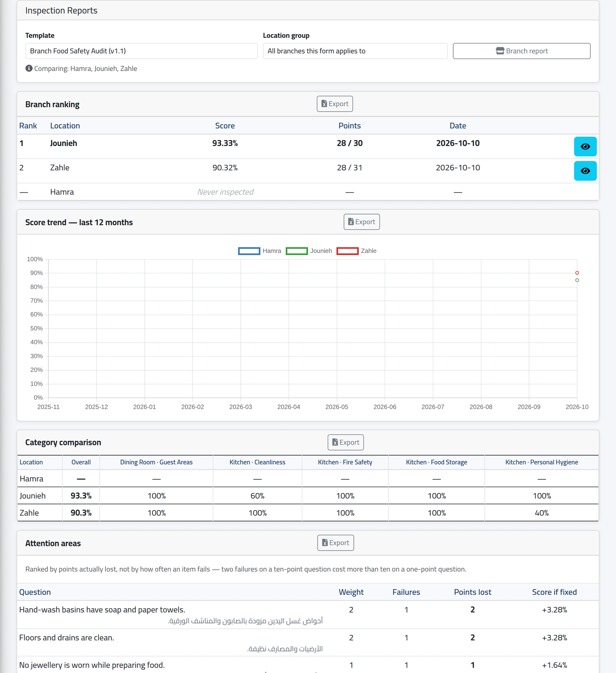Image resolution: width=616 pixels, height=673 pixels.
Task: Select the Zahle row in Branch ranking
Action: (x=308, y=171)
